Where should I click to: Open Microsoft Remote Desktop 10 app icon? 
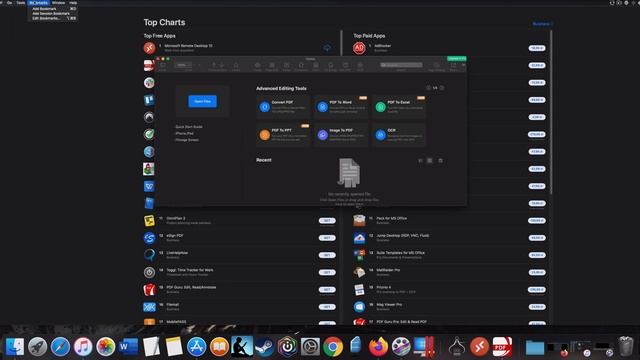point(149,48)
